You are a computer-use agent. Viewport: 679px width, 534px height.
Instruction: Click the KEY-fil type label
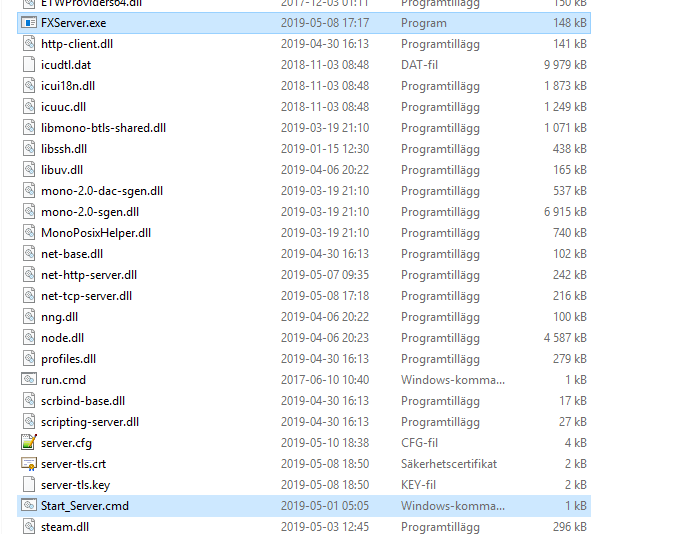point(418,485)
